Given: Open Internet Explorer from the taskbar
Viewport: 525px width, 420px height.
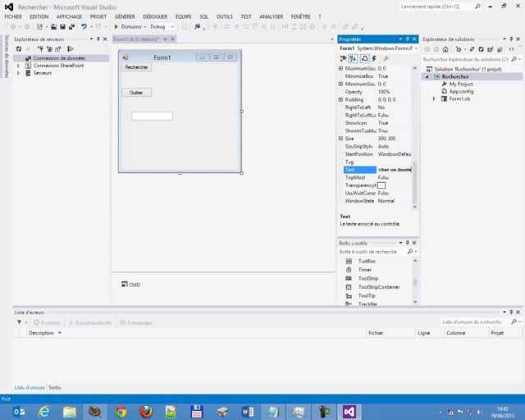Looking at the screenshot, I should 44,412.
